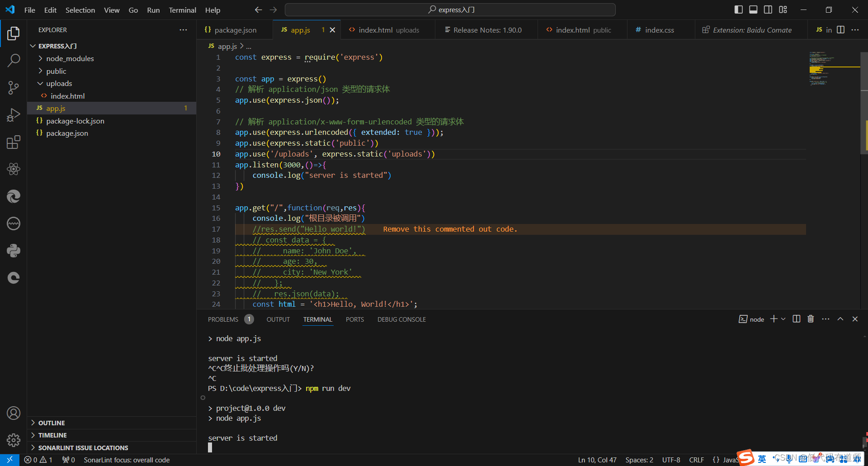Change encoding via UTF-8 status item
This screenshot has width=868, height=466.
tap(671, 460)
